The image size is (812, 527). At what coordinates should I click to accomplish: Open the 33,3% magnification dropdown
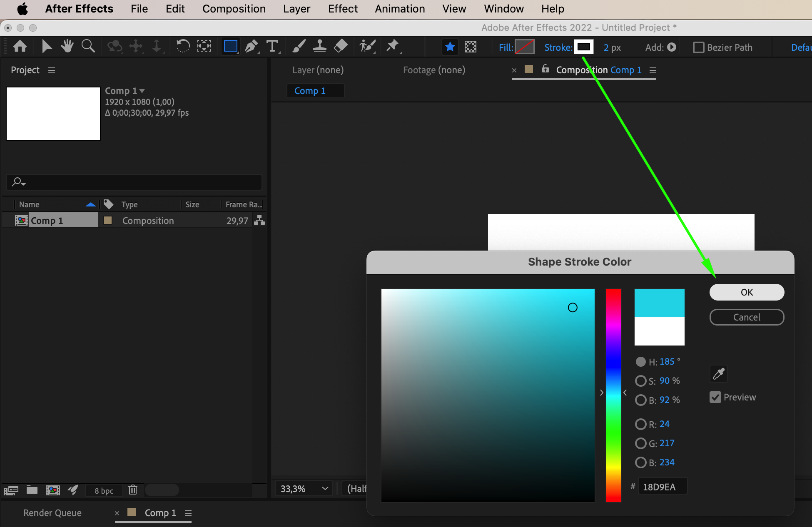click(304, 489)
